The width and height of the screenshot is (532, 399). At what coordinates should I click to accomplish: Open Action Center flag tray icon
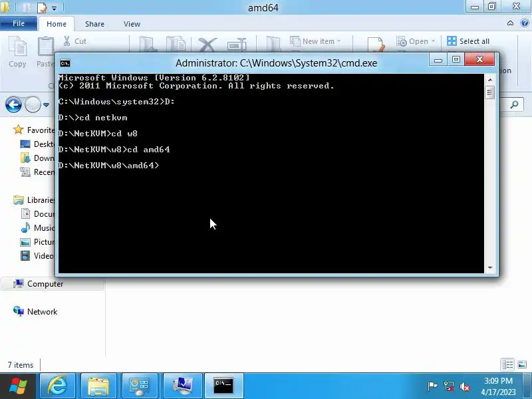point(432,386)
